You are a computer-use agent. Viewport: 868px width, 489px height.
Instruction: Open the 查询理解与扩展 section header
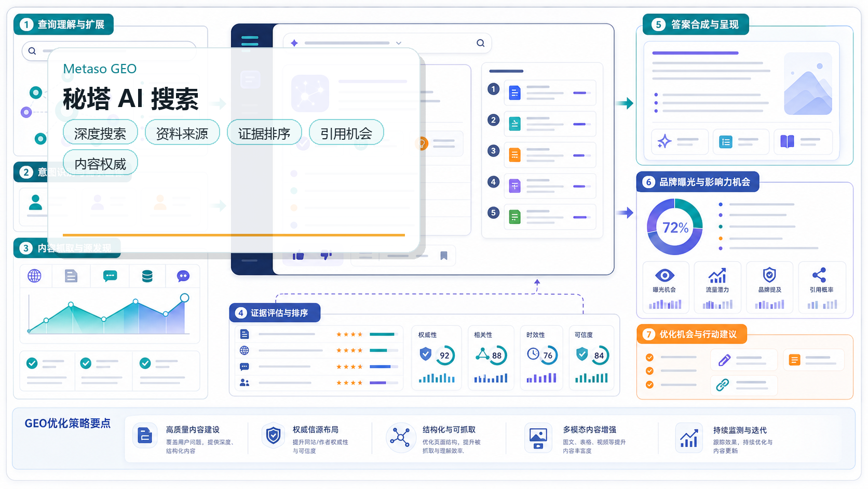63,24
